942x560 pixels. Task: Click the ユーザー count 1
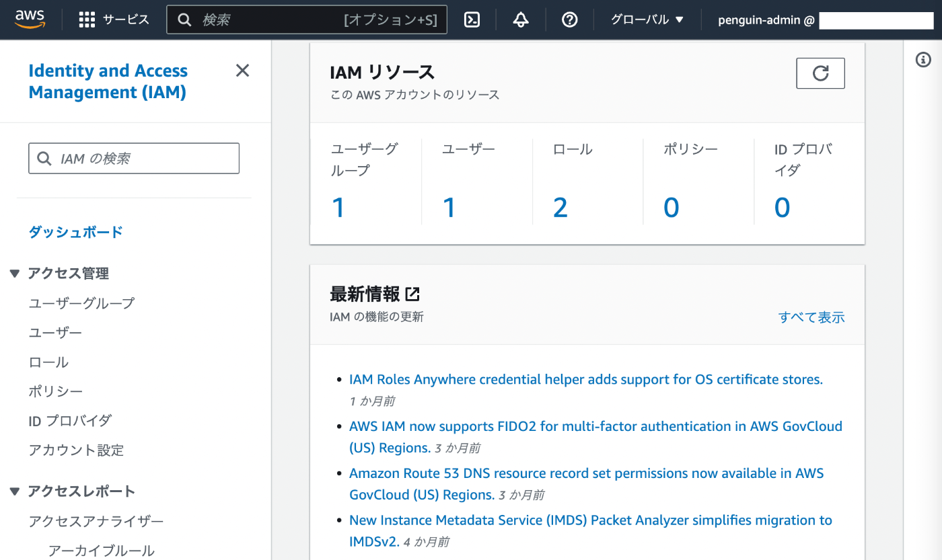tap(449, 208)
